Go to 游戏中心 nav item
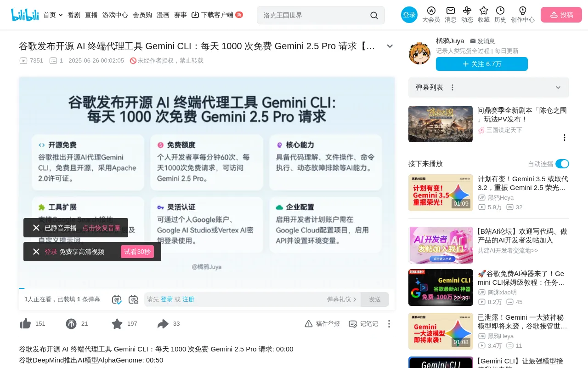 [x=115, y=15]
